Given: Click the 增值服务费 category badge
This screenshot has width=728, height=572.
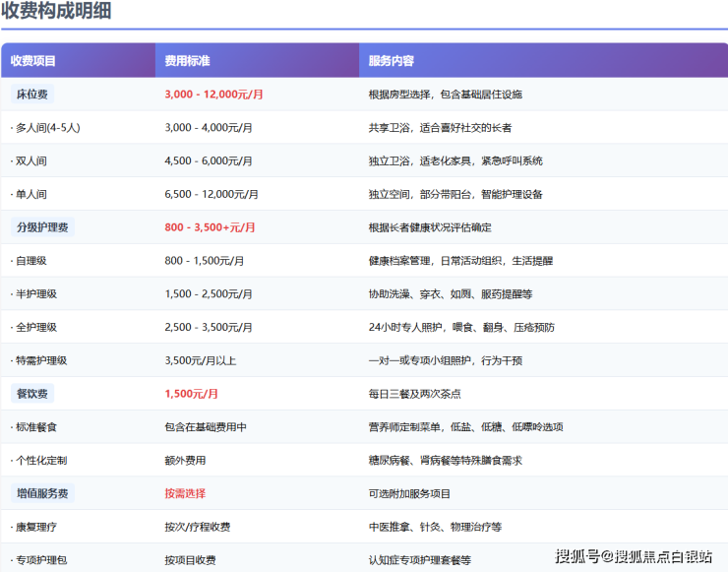Looking at the screenshot, I should pos(42,493).
